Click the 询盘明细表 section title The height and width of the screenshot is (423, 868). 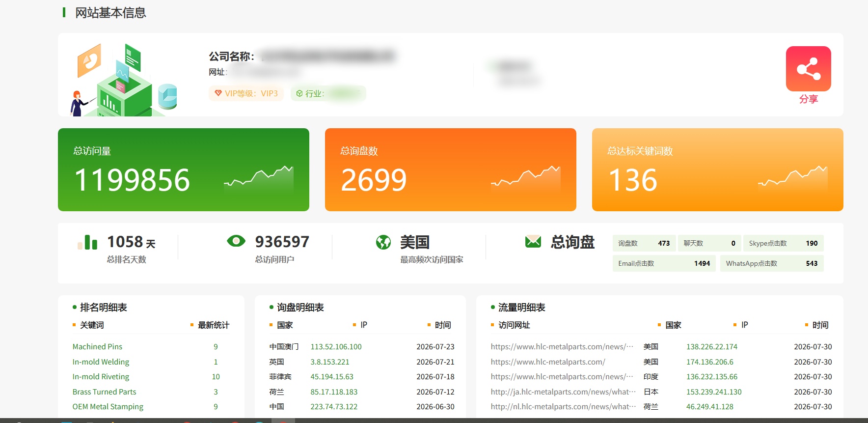coord(300,308)
